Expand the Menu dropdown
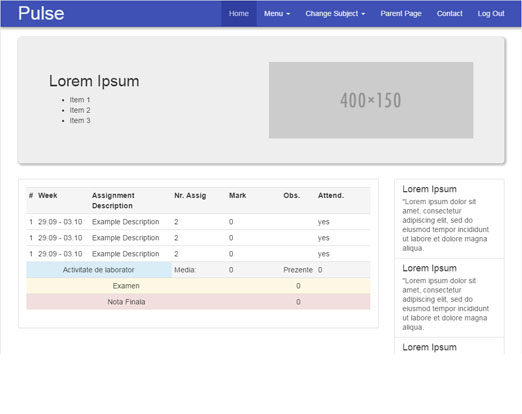 coord(277,14)
